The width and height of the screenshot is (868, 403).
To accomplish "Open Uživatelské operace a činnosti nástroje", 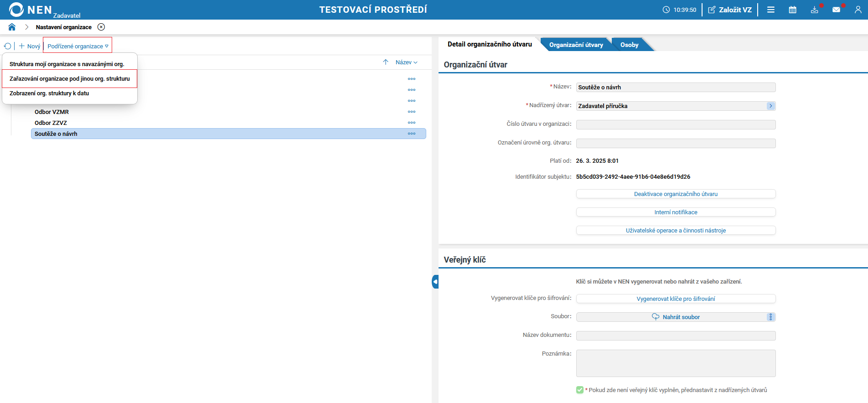I will coord(676,230).
